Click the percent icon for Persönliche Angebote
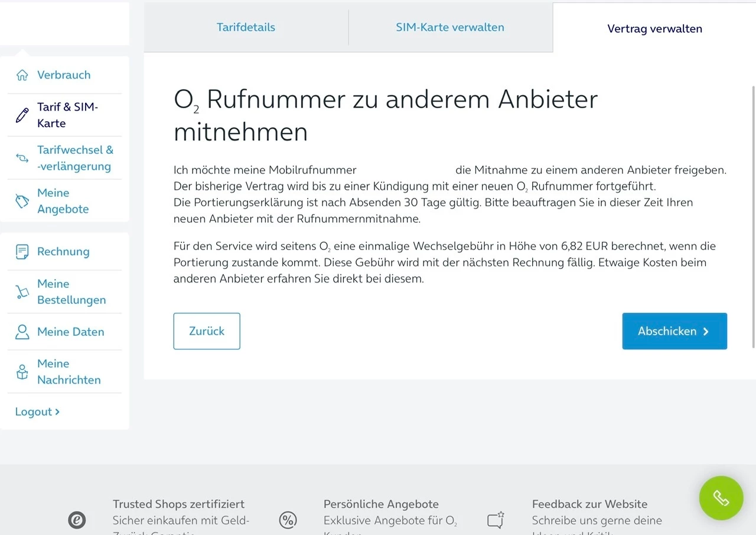This screenshot has height=535, width=756. coord(288,520)
